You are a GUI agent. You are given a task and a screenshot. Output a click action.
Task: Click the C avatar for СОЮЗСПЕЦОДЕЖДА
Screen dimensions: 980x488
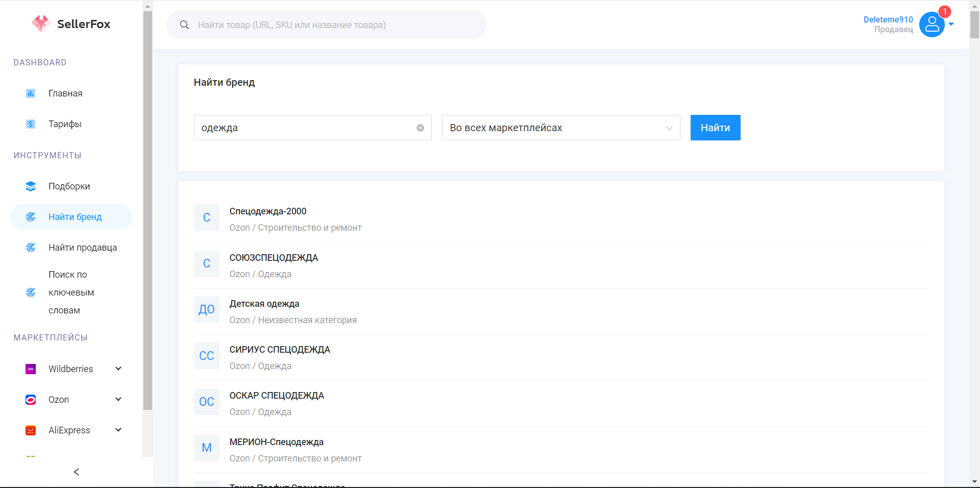pyautogui.click(x=207, y=263)
